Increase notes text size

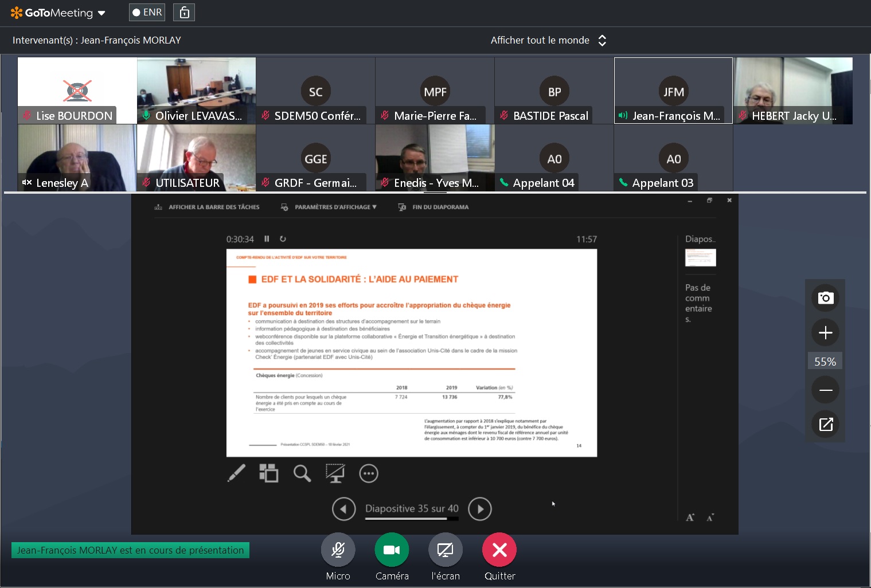point(690,518)
